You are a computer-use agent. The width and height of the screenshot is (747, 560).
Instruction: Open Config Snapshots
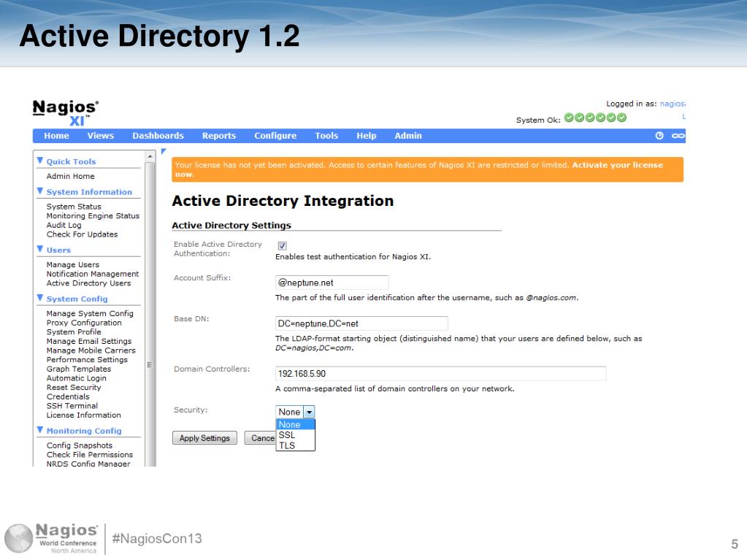(80, 445)
